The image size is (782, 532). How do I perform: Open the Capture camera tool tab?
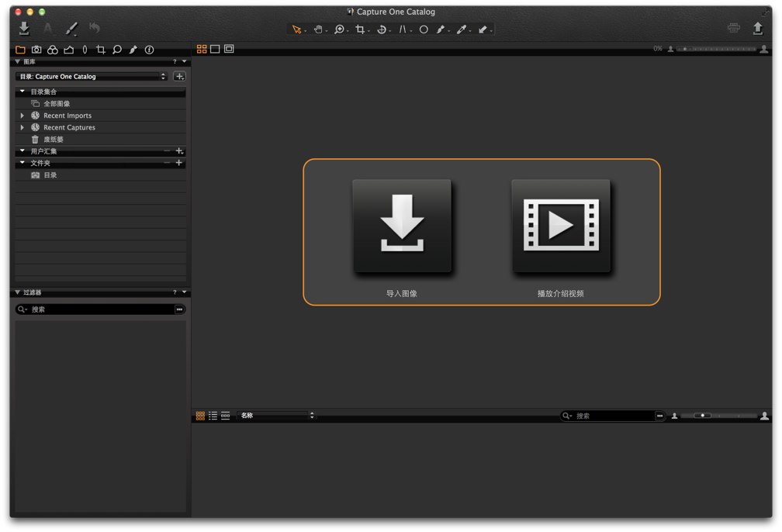click(x=36, y=50)
